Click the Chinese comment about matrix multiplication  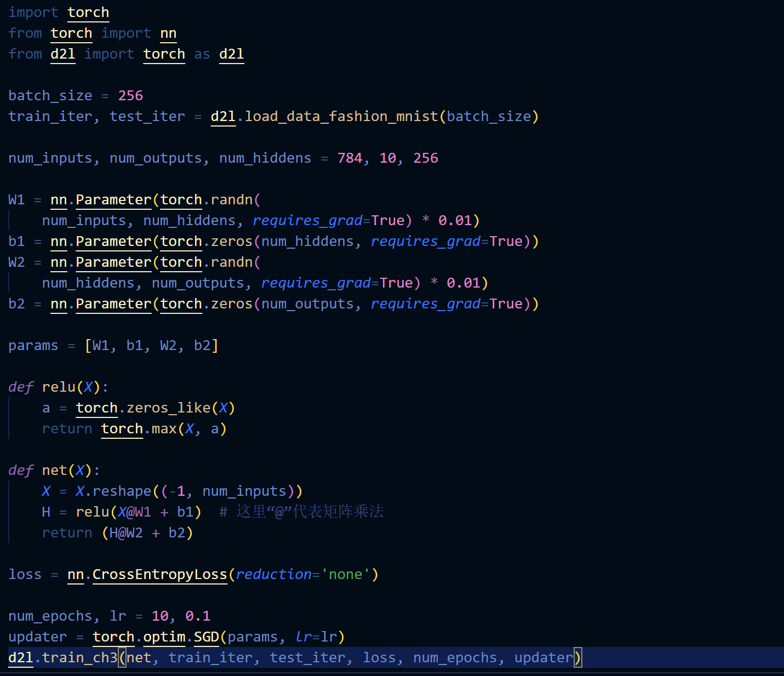(310, 512)
